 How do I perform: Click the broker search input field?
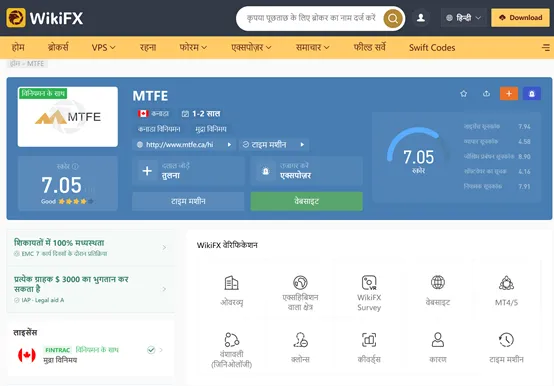click(311, 18)
